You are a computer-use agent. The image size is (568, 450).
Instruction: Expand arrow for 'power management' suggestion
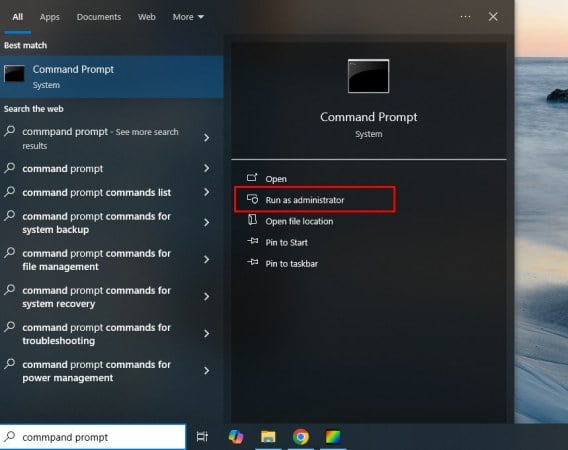pyautogui.click(x=206, y=371)
